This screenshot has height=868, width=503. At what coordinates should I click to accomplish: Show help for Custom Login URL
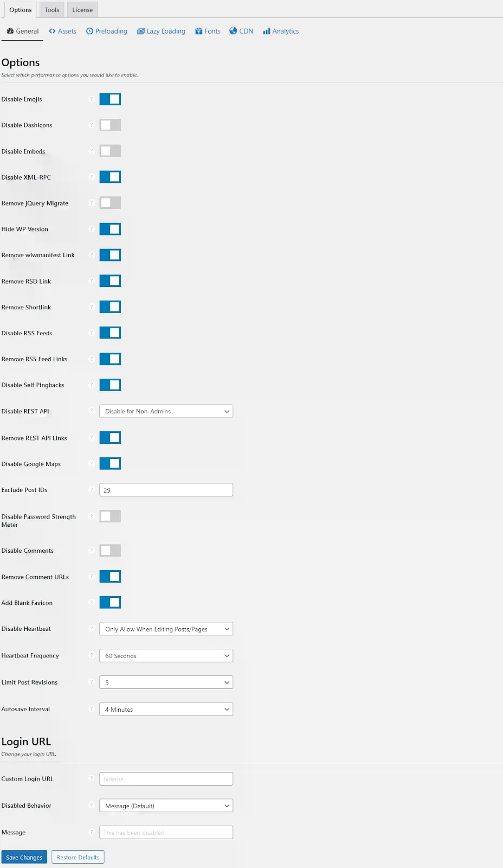pos(91,778)
